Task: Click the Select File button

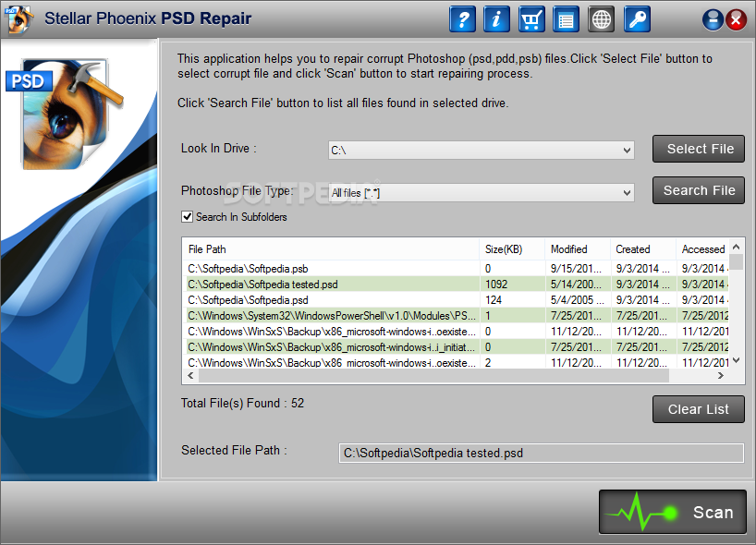Action: coord(699,149)
